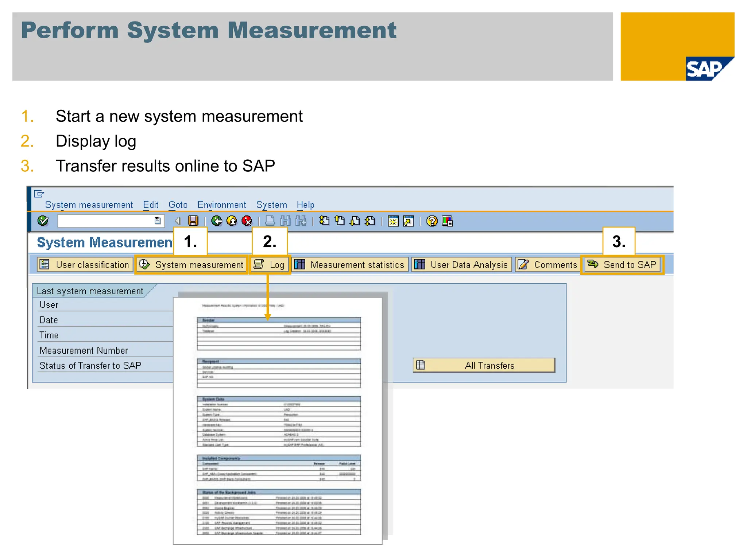Click the Print icon
This screenshot has height=560, width=747.
click(270, 221)
